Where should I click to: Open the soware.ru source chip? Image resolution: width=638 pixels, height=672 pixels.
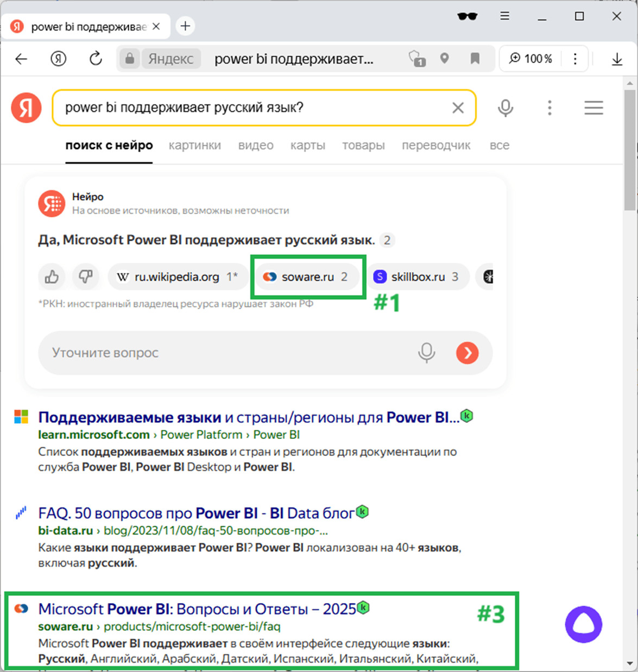pos(307,277)
